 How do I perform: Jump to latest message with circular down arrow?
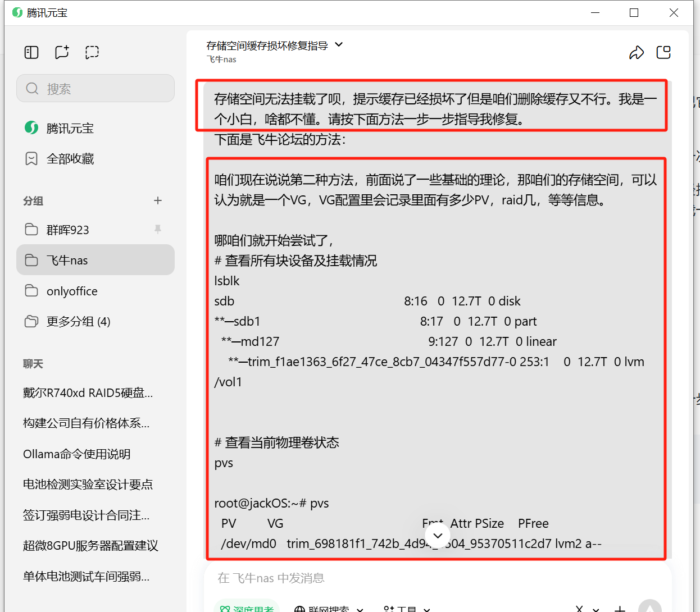tap(437, 535)
